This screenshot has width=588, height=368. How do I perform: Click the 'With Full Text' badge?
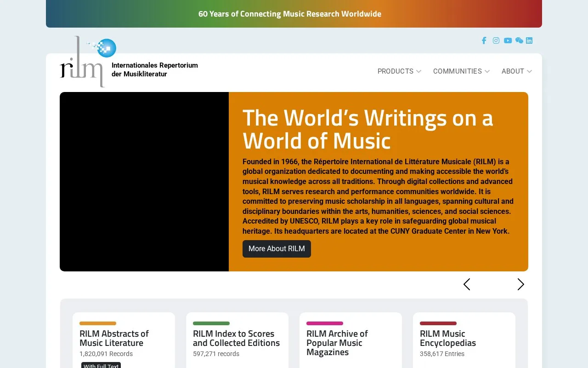(x=101, y=365)
